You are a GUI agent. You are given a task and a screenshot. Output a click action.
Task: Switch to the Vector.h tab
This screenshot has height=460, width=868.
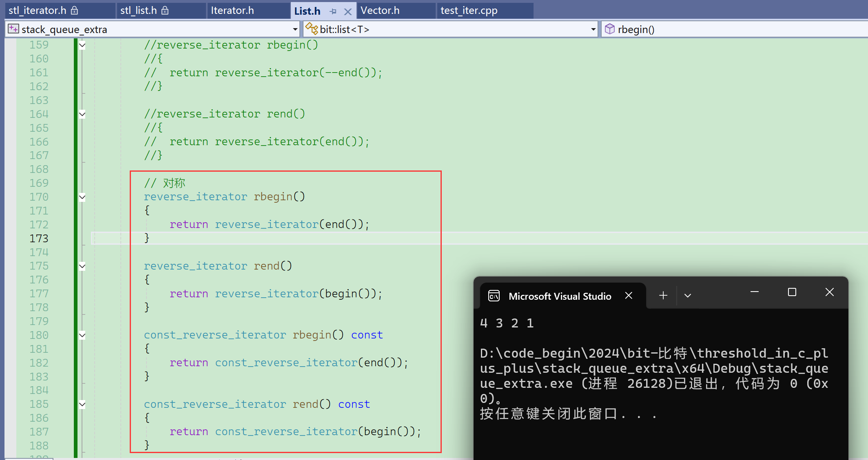click(380, 11)
